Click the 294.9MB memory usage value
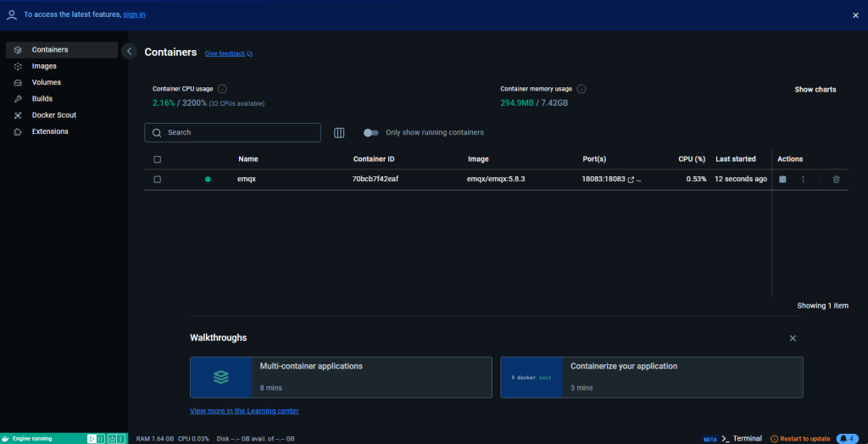Screen dimensions: 868x444 (x=516, y=103)
